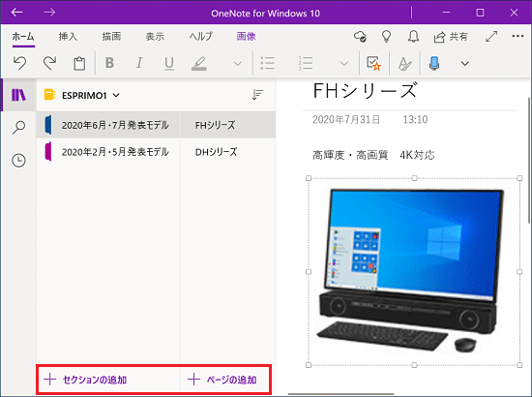Click the horizontal page scrollbar
532x397 pixels.
click(x=341, y=394)
